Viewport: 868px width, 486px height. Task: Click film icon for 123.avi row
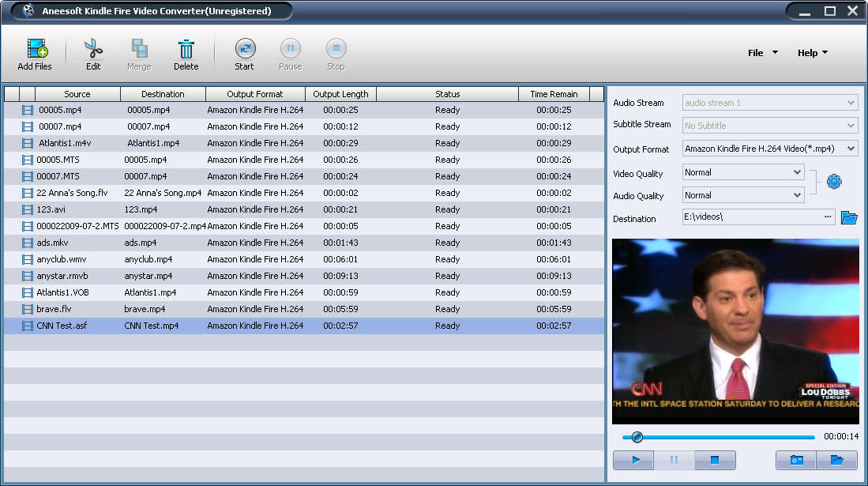tap(27, 210)
